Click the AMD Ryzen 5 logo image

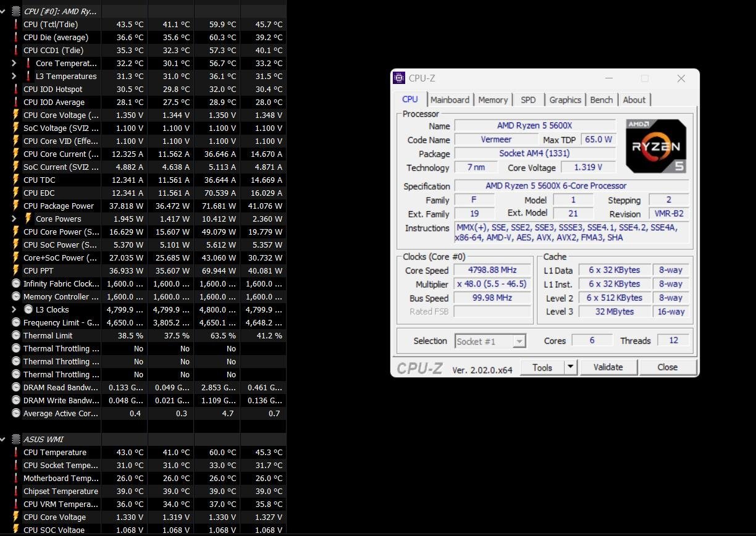point(656,146)
